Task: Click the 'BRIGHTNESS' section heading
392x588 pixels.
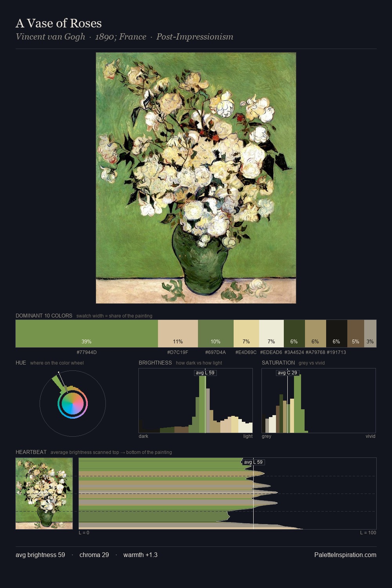Action: pyautogui.click(x=155, y=363)
